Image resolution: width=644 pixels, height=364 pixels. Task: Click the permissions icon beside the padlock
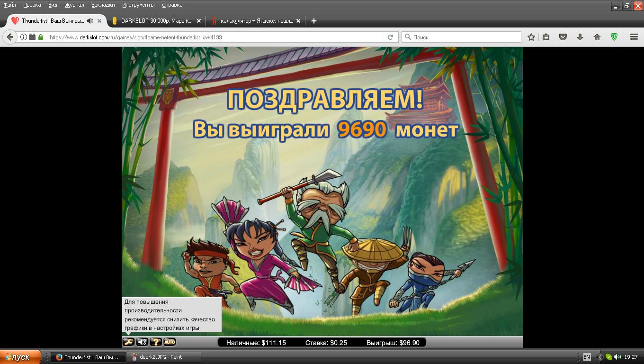(x=32, y=37)
